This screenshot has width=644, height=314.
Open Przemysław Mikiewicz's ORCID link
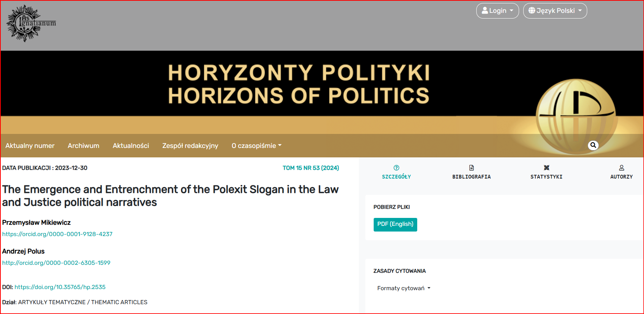tap(58, 234)
